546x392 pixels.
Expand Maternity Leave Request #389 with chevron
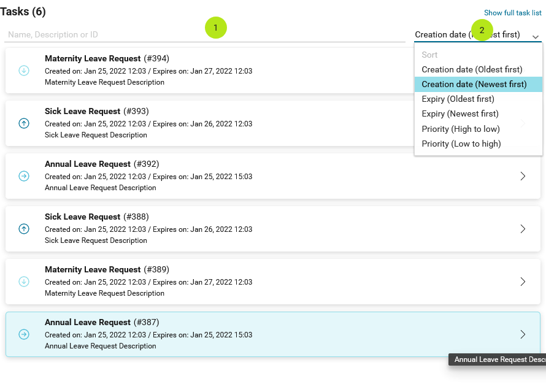click(523, 282)
